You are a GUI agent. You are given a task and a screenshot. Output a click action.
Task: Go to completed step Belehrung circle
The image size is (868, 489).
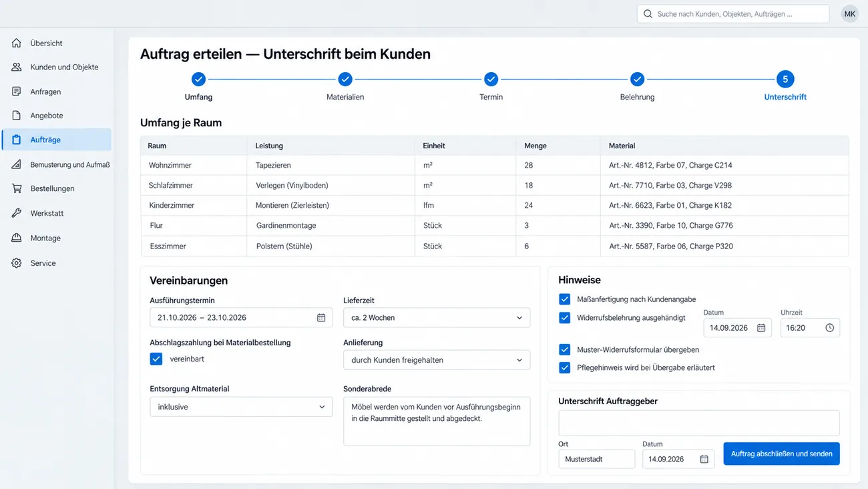coord(637,79)
